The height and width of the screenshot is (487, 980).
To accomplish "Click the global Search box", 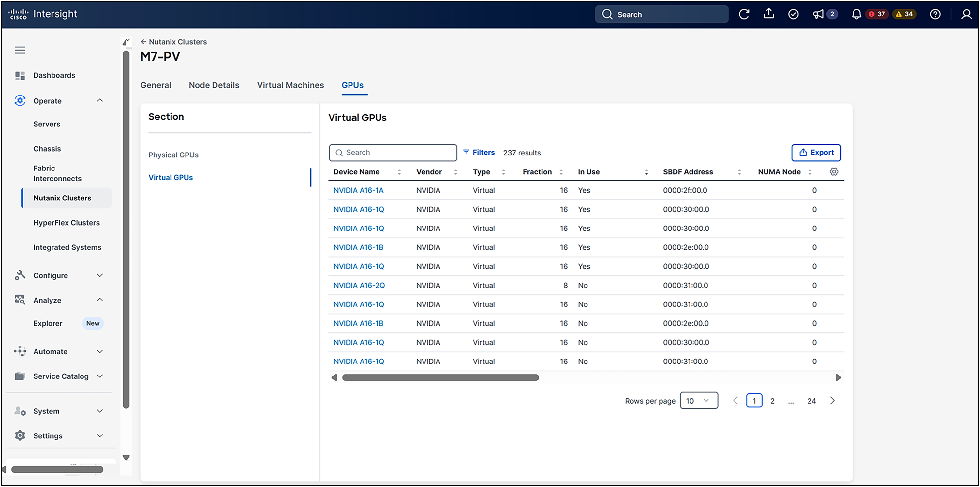I will tap(661, 14).
